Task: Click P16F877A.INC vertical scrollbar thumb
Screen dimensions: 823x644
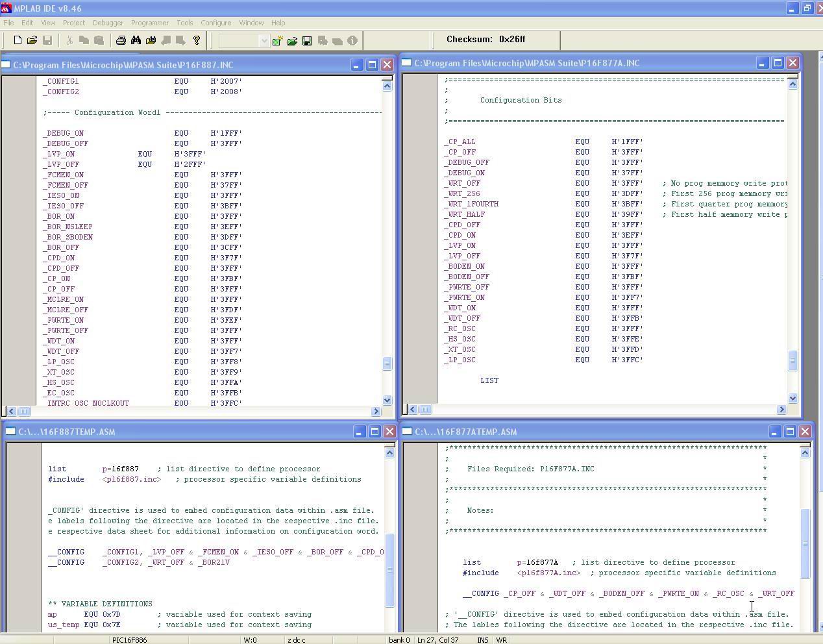Action: 792,360
